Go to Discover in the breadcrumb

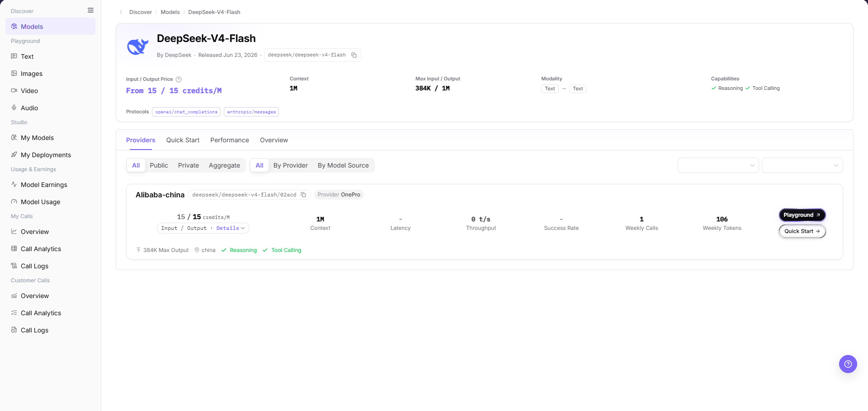point(141,12)
